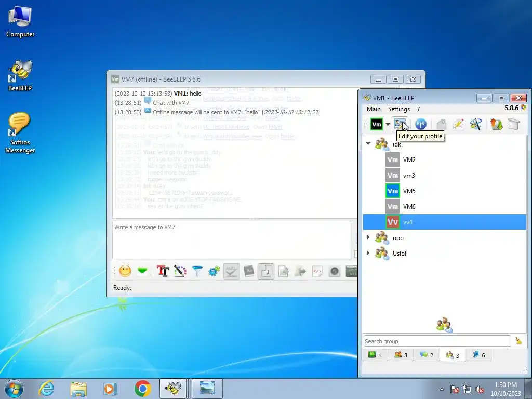Image resolution: width=532 pixels, height=399 pixels.
Task: Select the highlighted vv4 member
Action: [x=445, y=222]
